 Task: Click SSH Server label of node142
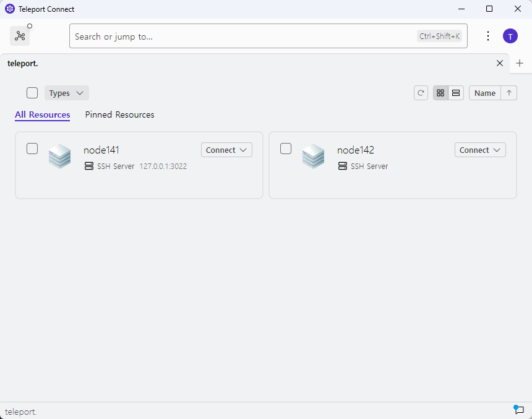(x=369, y=166)
